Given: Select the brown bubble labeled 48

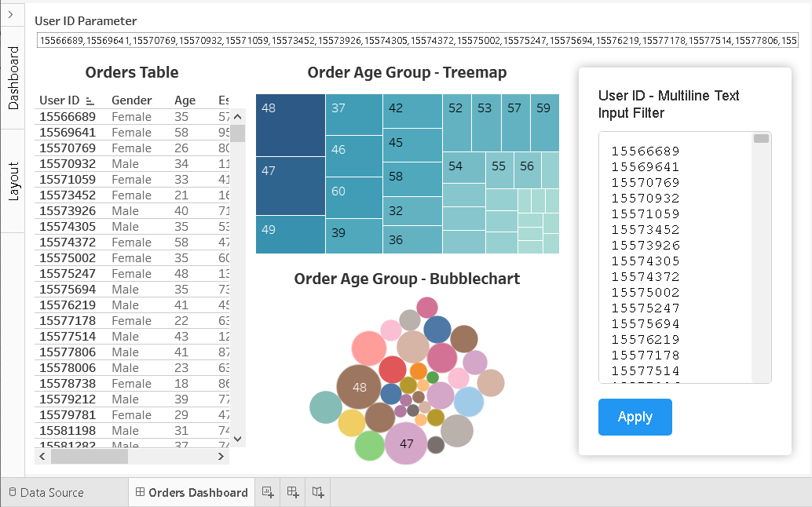Looking at the screenshot, I should [x=359, y=387].
